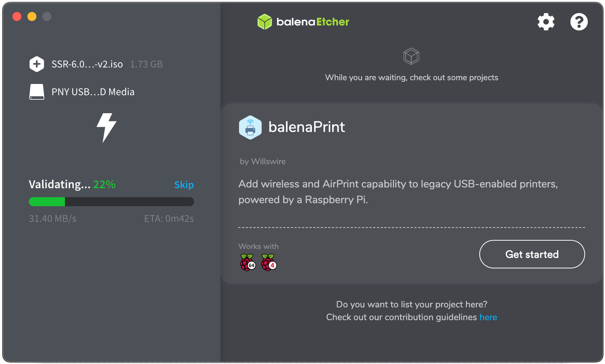Click the PNY USB...D Media drive label
This screenshot has height=364, width=605.
(x=93, y=92)
